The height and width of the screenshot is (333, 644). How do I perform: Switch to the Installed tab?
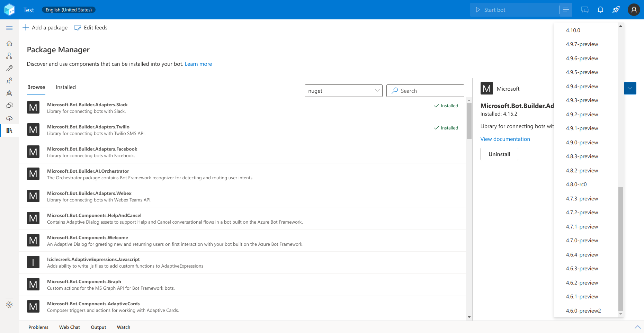pyautogui.click(x=66, y=87)
